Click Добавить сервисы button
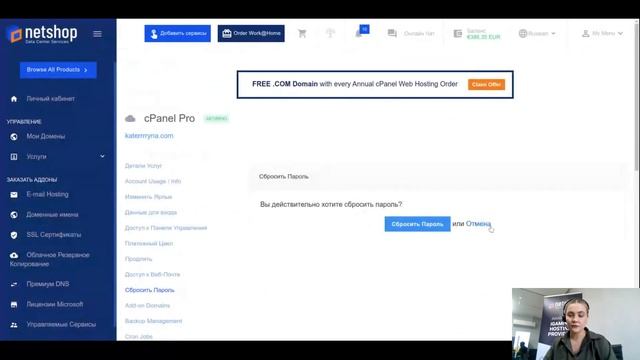The height and width of the screenshot is (360, 640). point(178,33)
